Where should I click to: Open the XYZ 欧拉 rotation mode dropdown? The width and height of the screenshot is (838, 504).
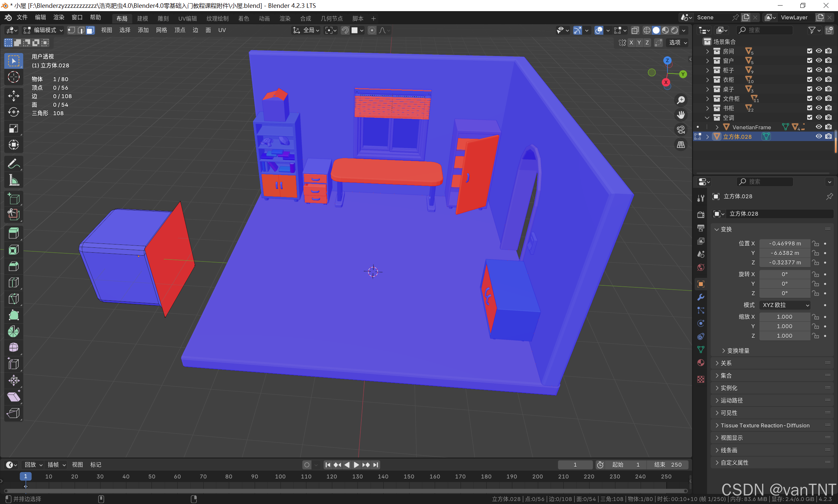(785, 305)
